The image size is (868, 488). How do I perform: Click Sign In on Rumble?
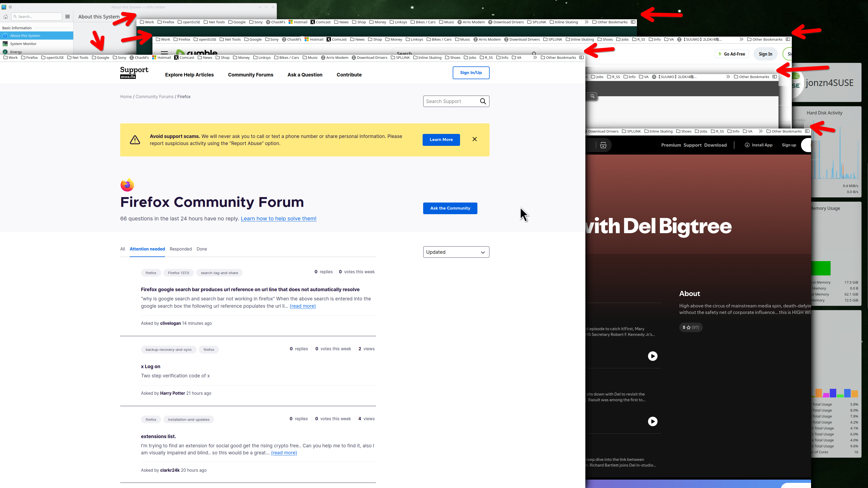pyautogui.click(x=765, y=54)
